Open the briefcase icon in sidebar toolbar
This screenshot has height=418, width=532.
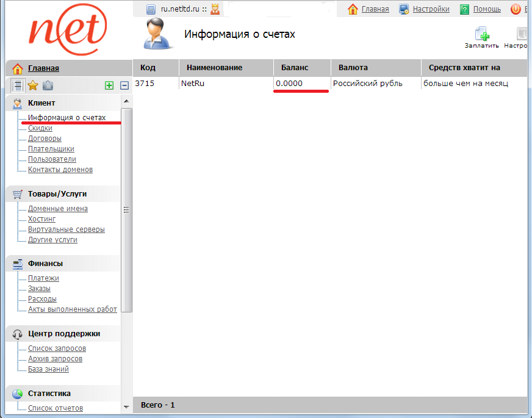tap(48, 85)
